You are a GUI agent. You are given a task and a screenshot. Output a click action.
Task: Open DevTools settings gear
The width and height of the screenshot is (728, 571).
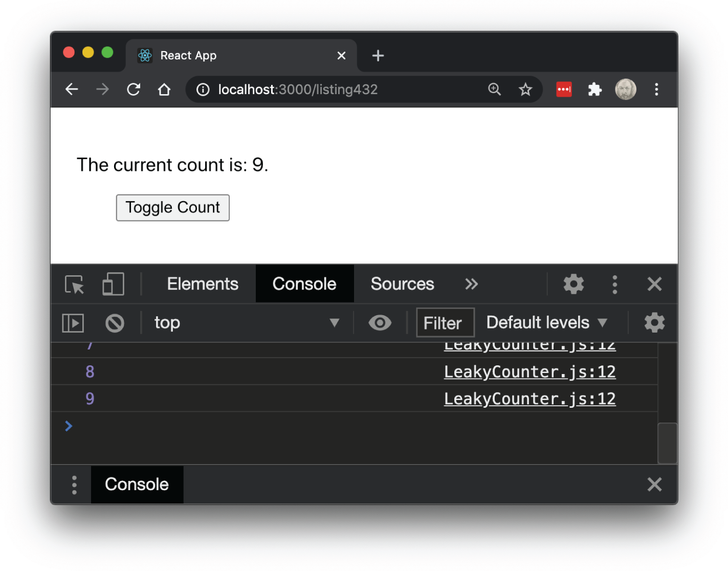pyautogui.click(x=573, y=284)
